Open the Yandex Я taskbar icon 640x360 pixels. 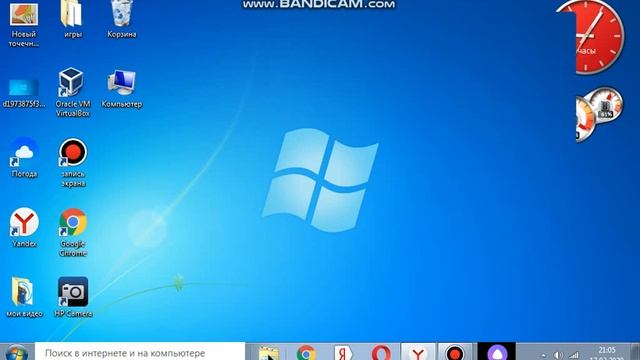click(343, 353)
